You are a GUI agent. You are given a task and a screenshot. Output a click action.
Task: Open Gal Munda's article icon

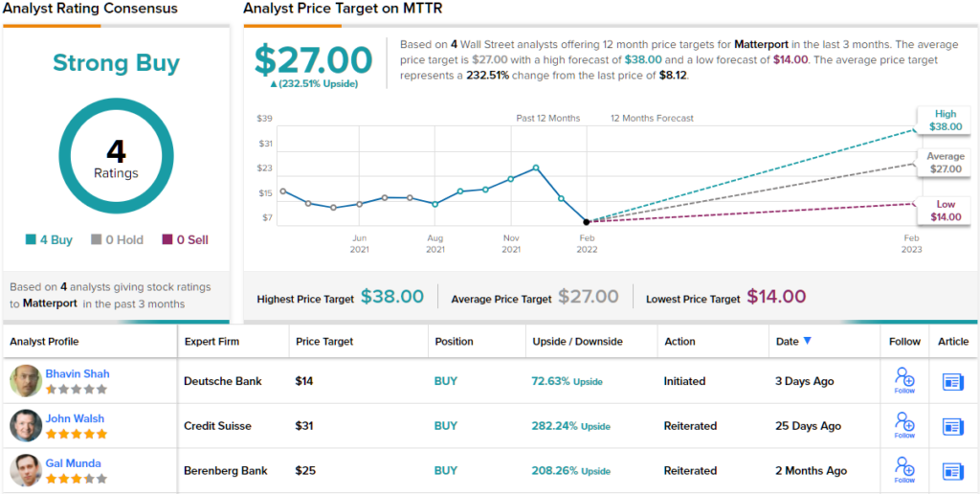pos(953,471)
